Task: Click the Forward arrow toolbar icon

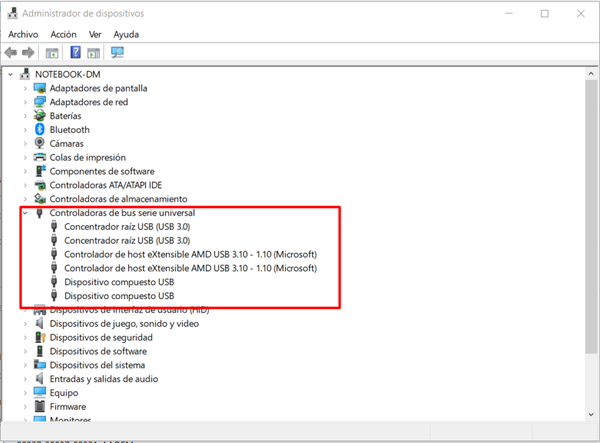Action: pos(28,52)
